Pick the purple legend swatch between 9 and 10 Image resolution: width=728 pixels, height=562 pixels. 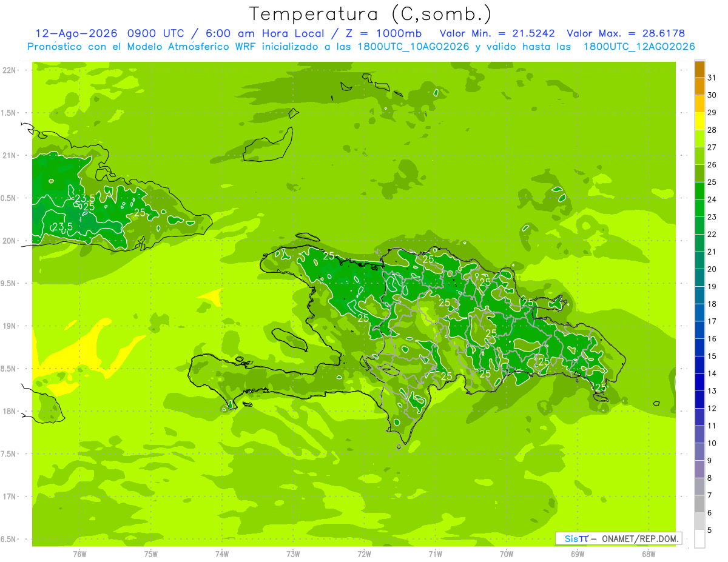[699, 452]
